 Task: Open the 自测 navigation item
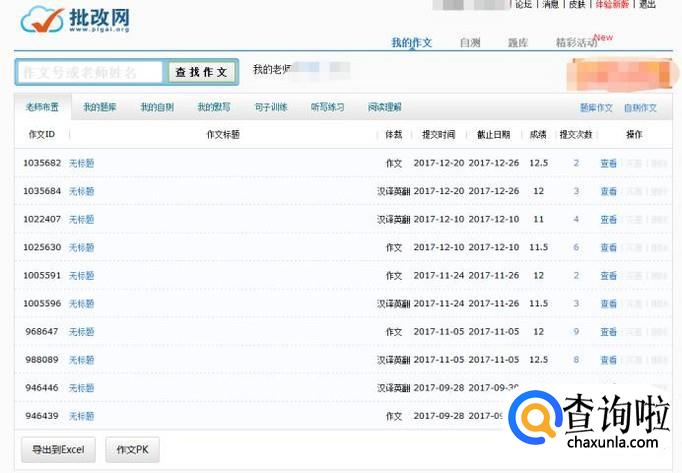470,43
